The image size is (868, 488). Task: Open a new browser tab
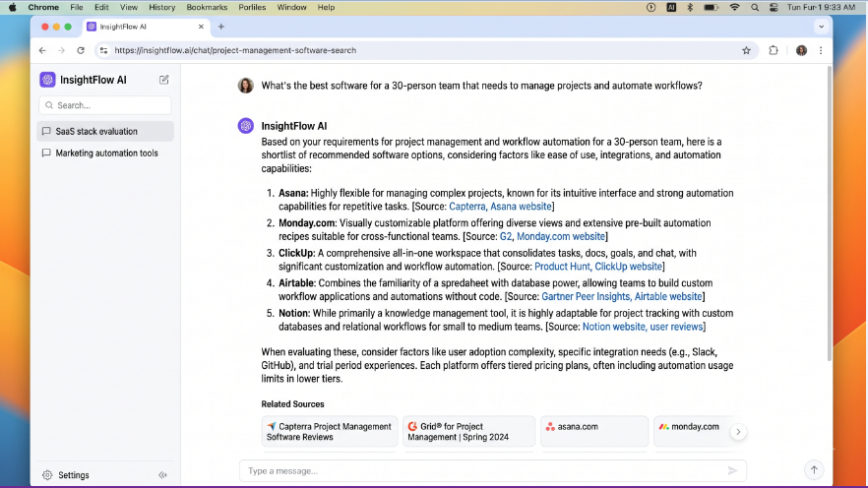pyautogui.click(x=220, y=27)
